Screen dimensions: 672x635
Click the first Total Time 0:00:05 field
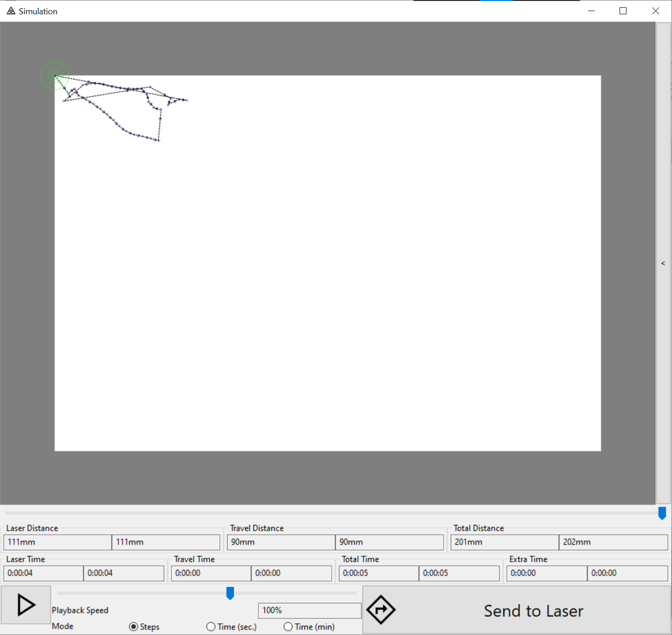click(379, 573)
